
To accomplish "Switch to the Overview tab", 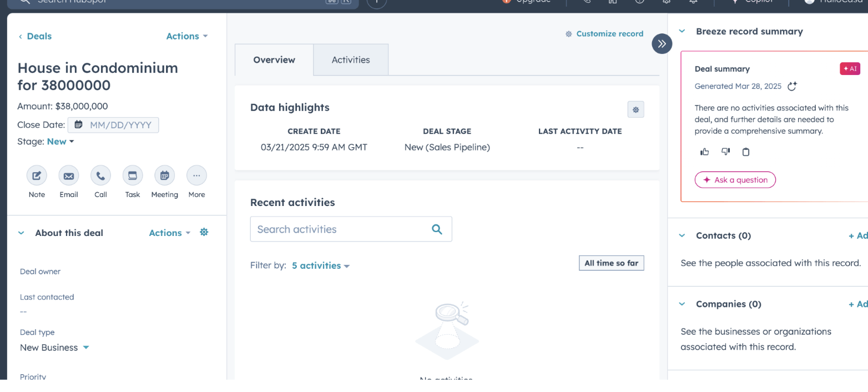I will (x=274, y=60).
